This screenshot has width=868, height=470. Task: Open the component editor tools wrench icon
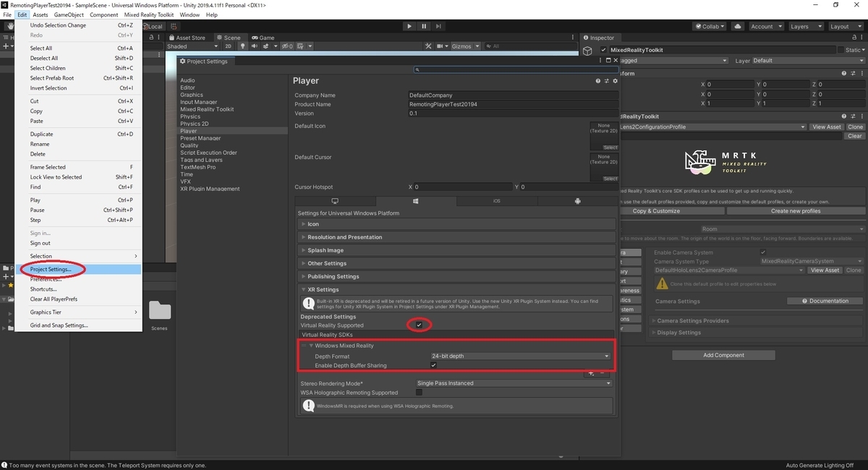[428, 46]
